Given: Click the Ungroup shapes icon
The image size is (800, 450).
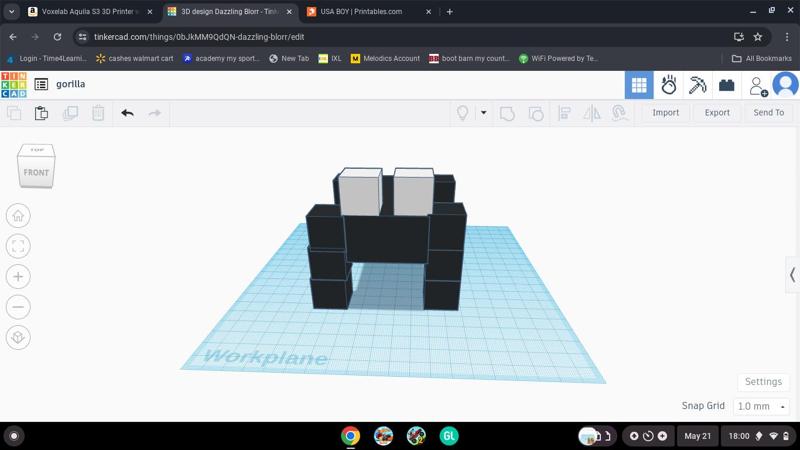Looking at the screenshot, I should (x=536, y=113).
